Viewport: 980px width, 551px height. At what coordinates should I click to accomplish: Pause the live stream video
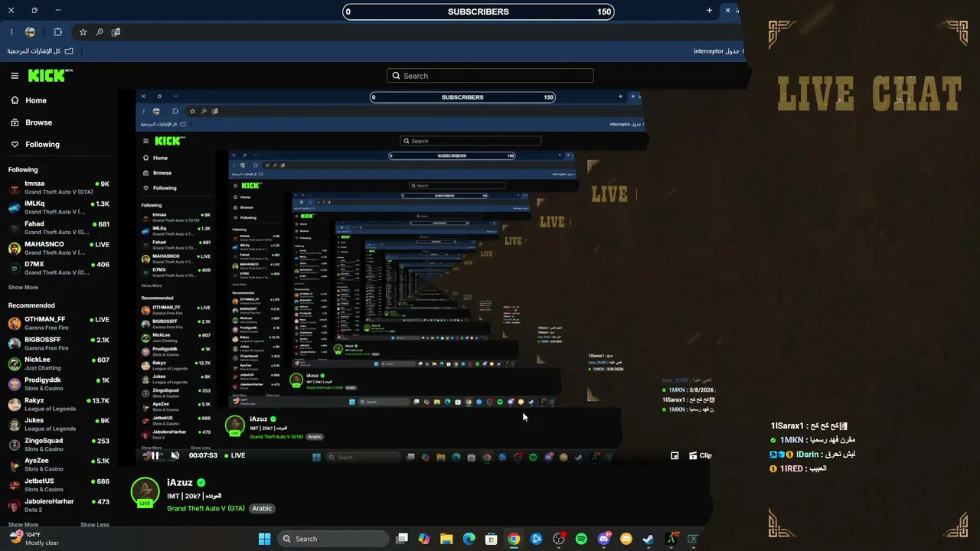pyautogui.click(x=155, y=455)
